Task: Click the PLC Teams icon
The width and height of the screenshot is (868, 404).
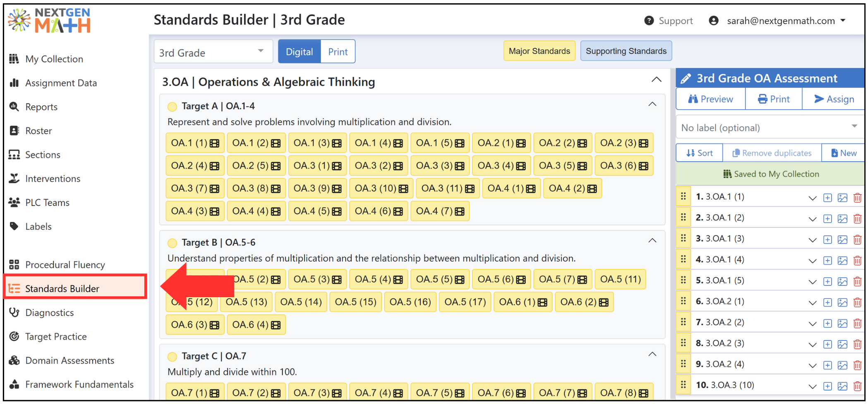Action: coord(14,202)
